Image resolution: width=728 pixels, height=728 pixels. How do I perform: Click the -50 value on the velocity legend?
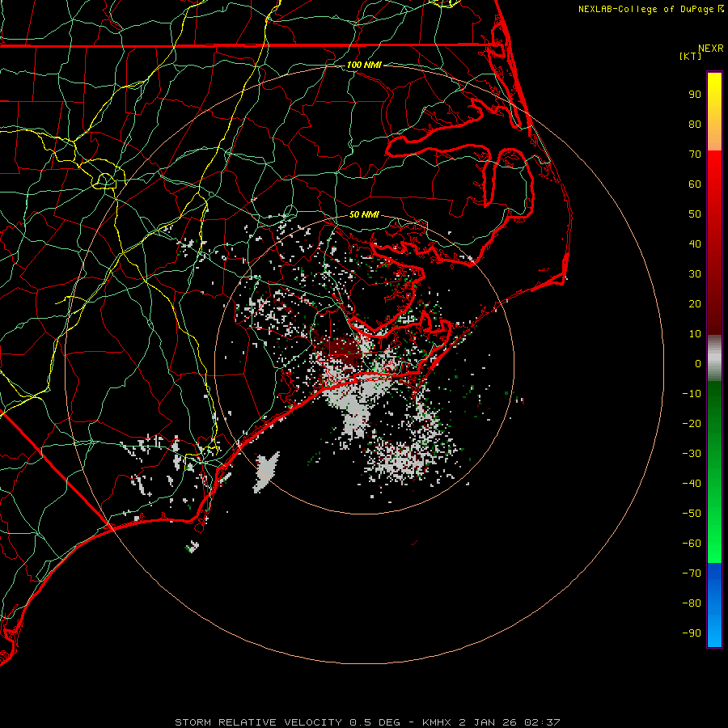pyautogui.click(x=692, y=514)
